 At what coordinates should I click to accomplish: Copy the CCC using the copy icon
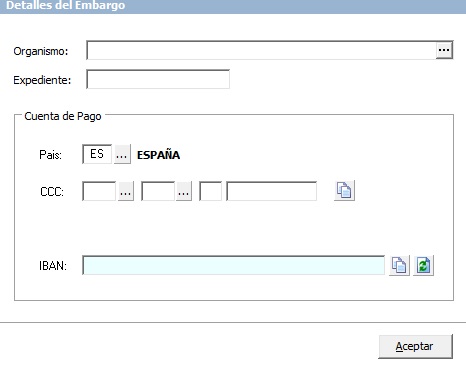point(344,191)
